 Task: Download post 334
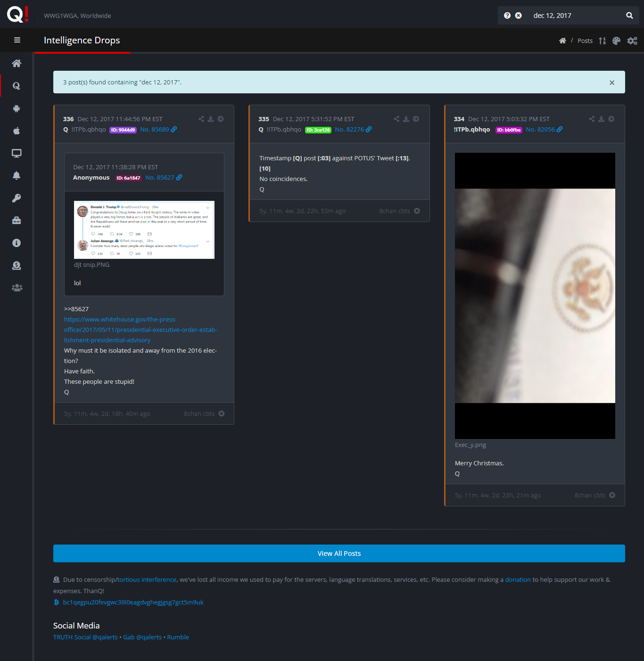(x=601, y=119)
